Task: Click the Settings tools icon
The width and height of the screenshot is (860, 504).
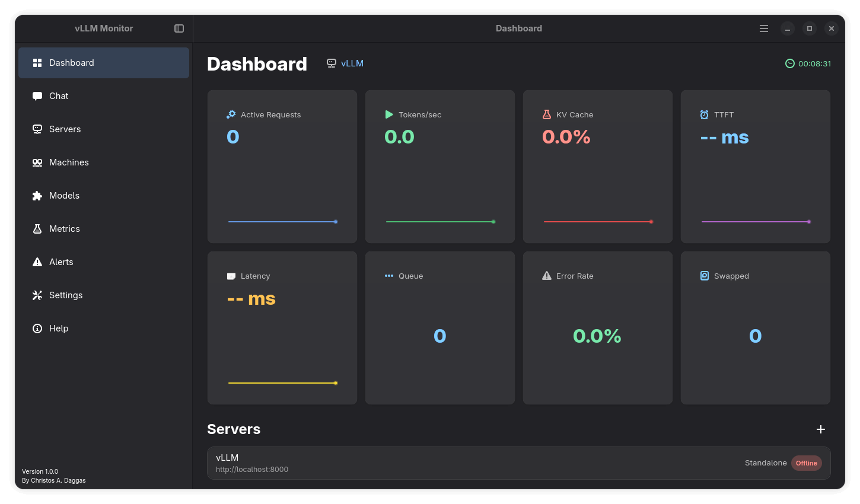Action: click(x=37, y=295)
